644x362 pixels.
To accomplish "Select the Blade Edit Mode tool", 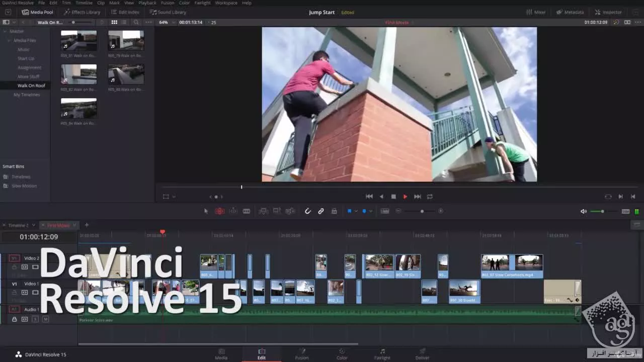I will (x=247, y=211).
